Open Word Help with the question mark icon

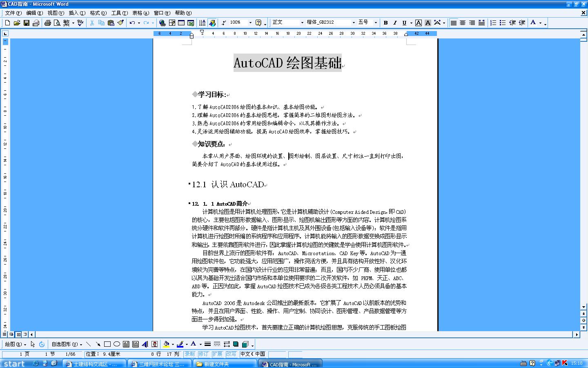[258, 23]
